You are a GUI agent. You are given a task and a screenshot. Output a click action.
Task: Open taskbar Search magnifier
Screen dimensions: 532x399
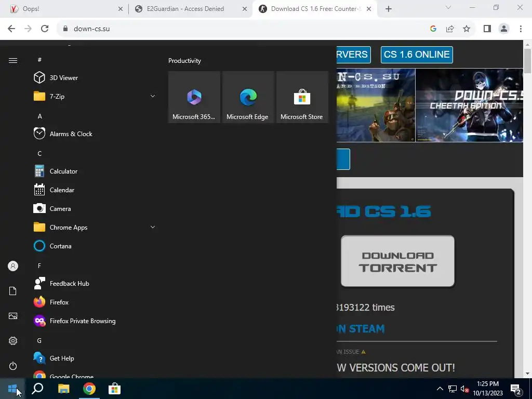(x=37, y=389)
